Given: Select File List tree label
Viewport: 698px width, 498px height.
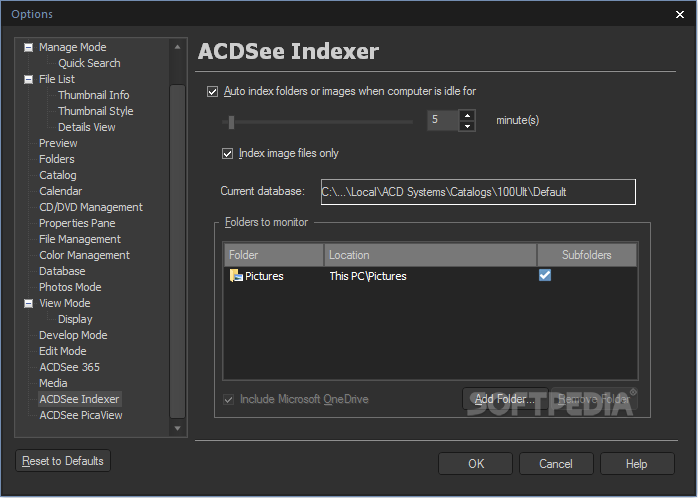Looking at the screenshot, I should (57, 79).
